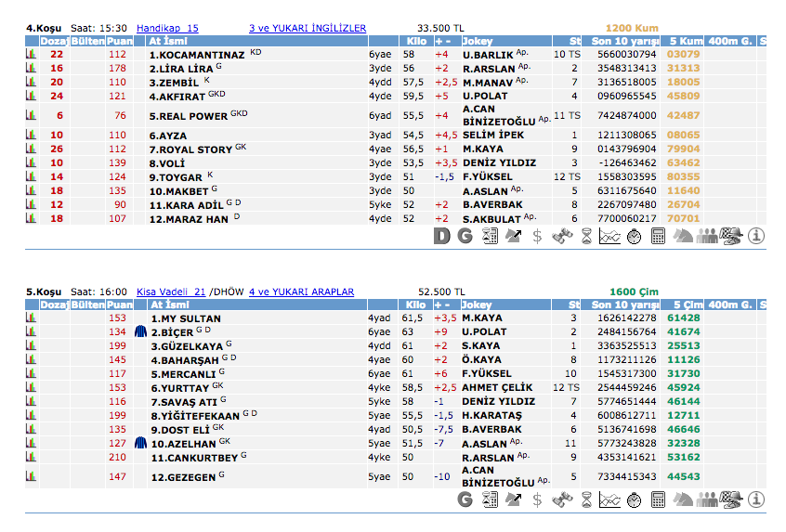Click the checkered flag icon in race 4 toolbar

(731, 237)
